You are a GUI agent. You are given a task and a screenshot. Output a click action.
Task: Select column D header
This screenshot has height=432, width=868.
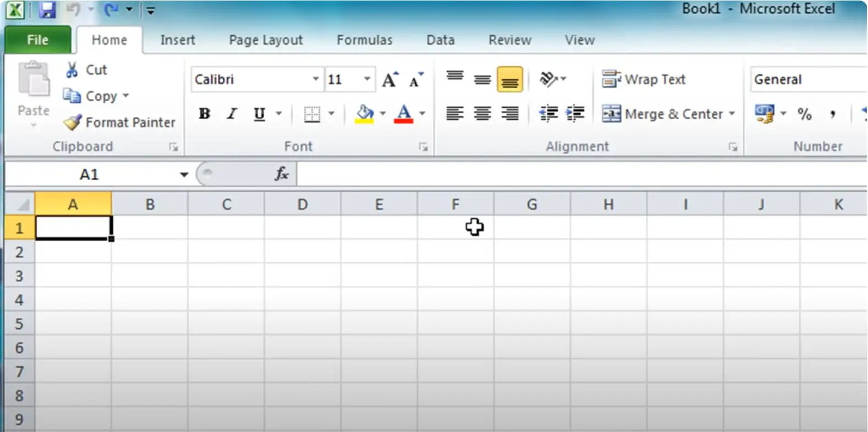pyautogui.click(x=303, y=204)
